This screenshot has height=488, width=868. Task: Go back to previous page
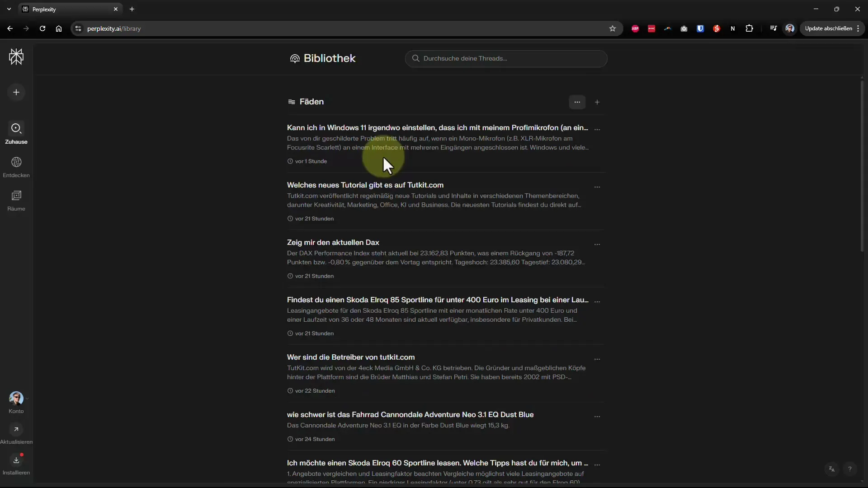[x=10, y=28]
